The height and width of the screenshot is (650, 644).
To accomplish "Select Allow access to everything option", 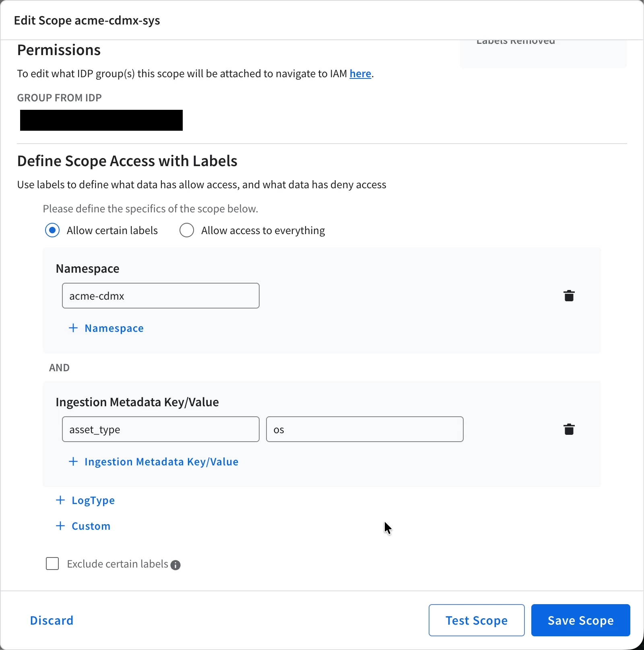I will 187,230.
